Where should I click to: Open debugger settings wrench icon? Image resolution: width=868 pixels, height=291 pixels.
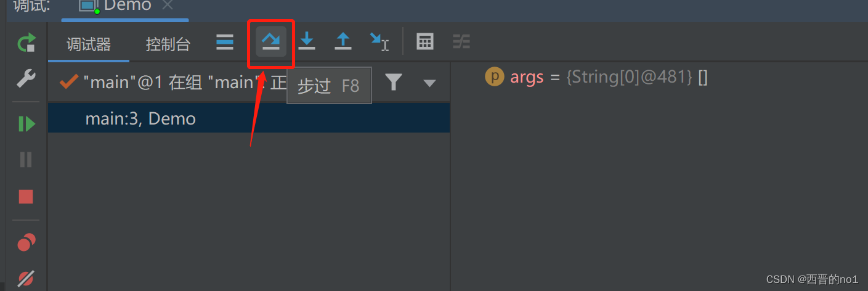tap(26, 79)
